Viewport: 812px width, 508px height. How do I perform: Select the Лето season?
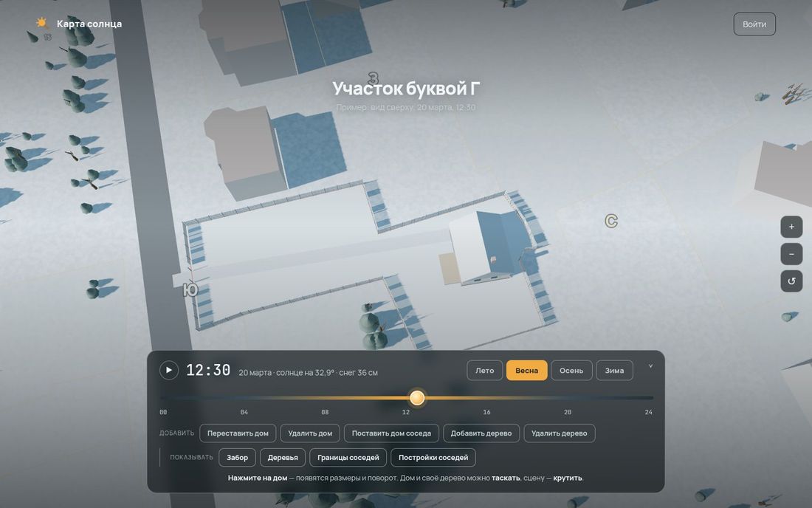point(485,370)
